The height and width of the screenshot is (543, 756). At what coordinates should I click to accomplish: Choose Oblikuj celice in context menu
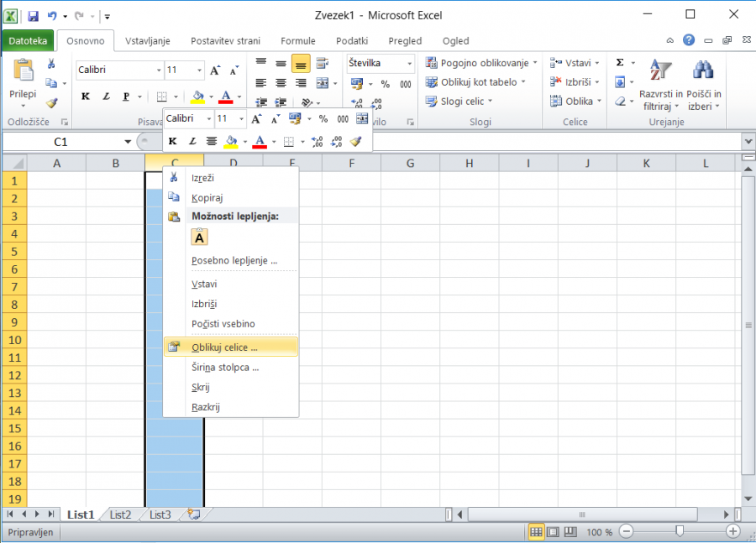[224, 347]
